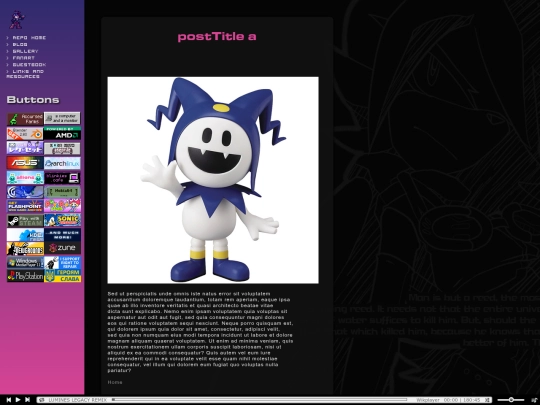Skip to next track in player
The width and height of the screenshot is (540, 405).
click(27, 400)
